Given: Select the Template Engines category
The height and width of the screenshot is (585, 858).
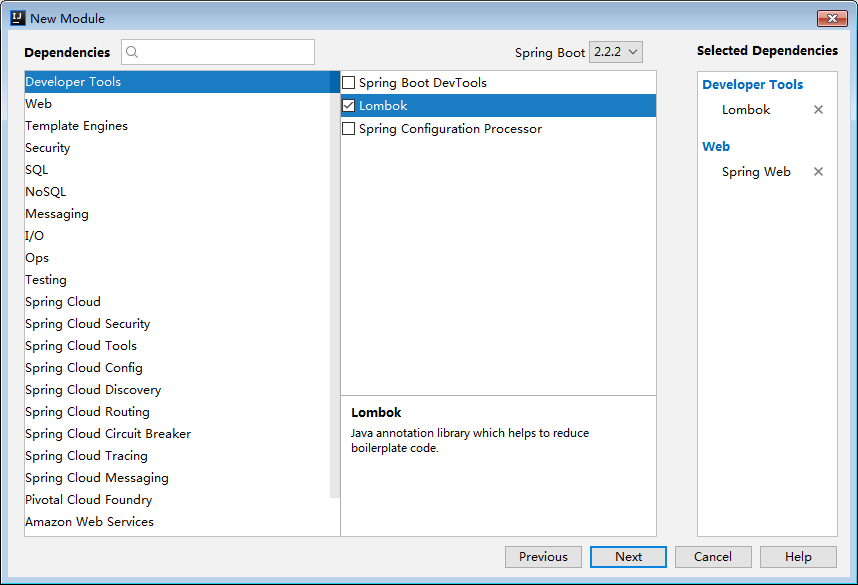Looking at the screenshot, I should (177, 125).
